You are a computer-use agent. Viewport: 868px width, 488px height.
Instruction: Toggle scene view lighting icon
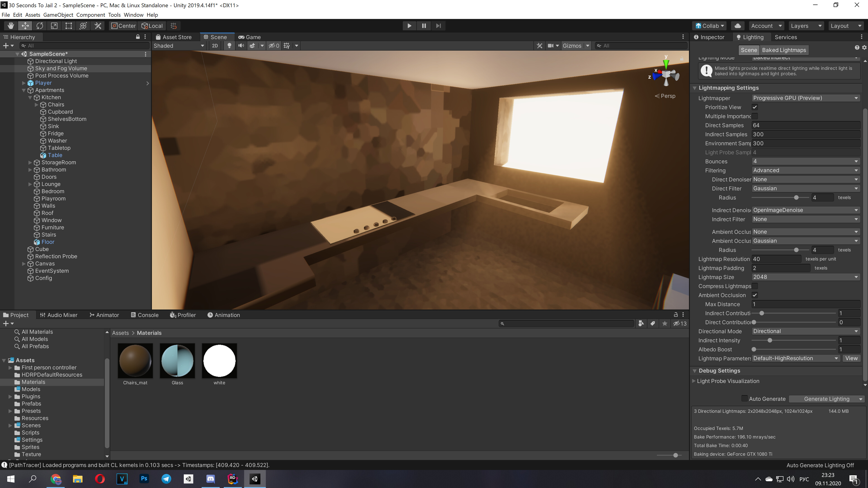point(229,45)
